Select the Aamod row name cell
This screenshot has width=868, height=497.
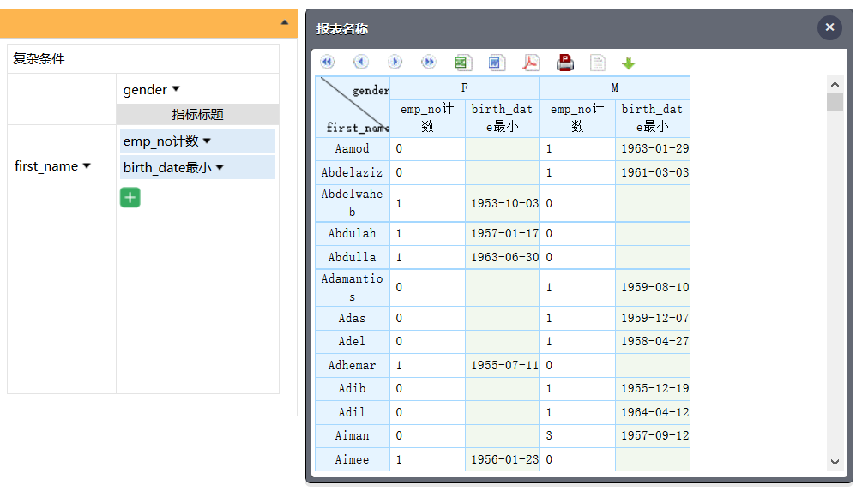[x=353, y=149]
